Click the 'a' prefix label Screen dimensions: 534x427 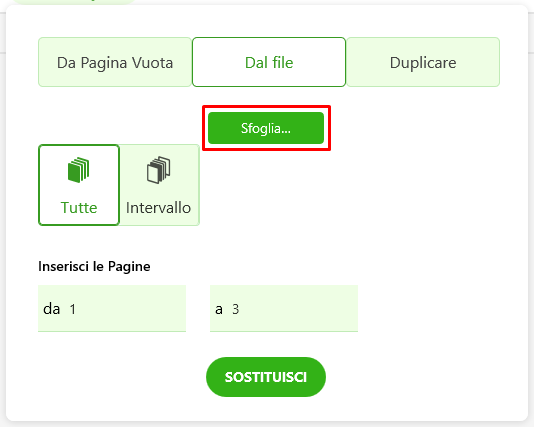[219, 310]
